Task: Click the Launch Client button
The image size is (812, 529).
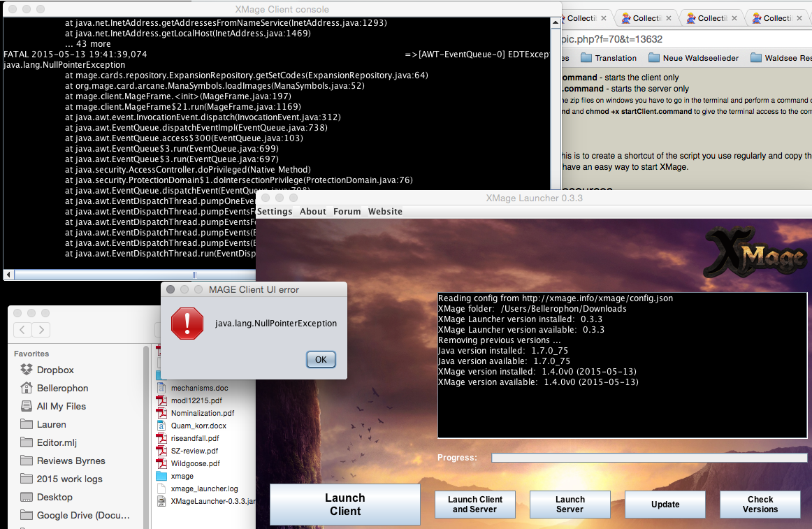Action: pos(345,504)
